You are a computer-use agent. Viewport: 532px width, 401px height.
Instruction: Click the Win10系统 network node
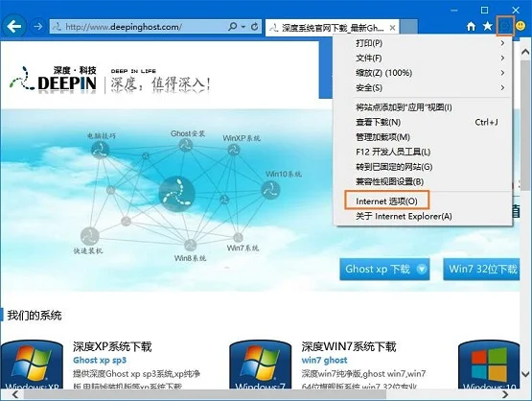[x=270, y=189]
